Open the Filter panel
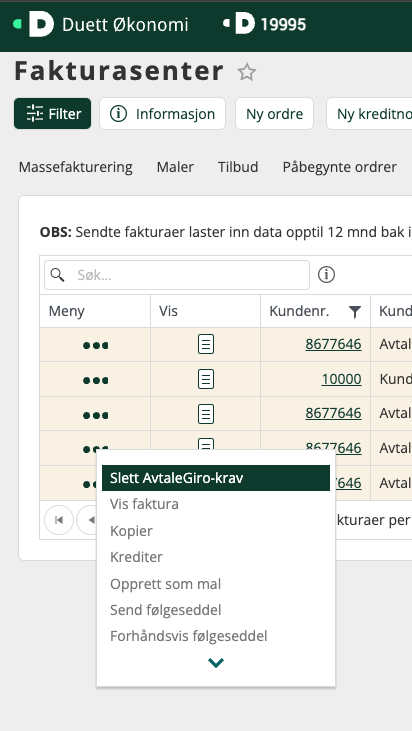This screenshot has height=731, width=412. (53, 114)
